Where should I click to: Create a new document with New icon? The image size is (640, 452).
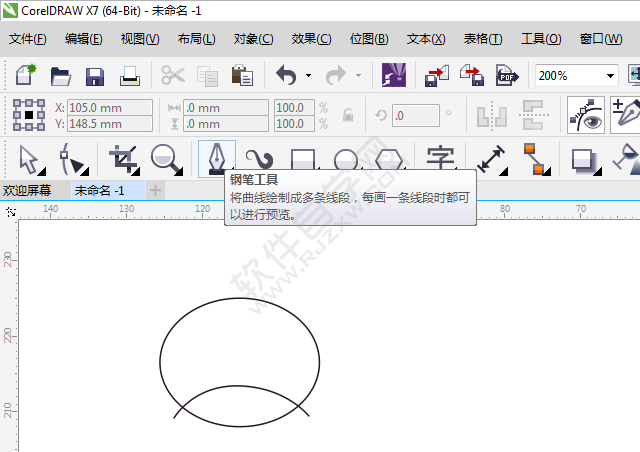26,75
